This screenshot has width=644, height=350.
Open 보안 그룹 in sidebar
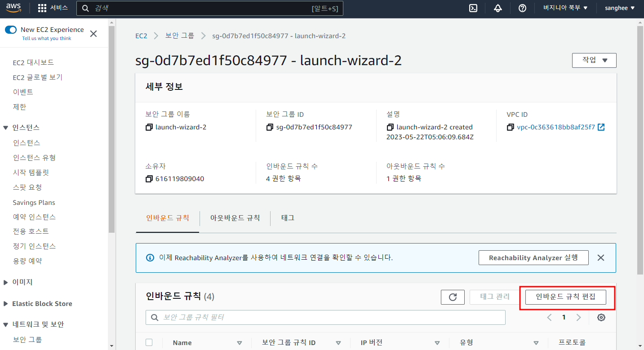(27, 340)
